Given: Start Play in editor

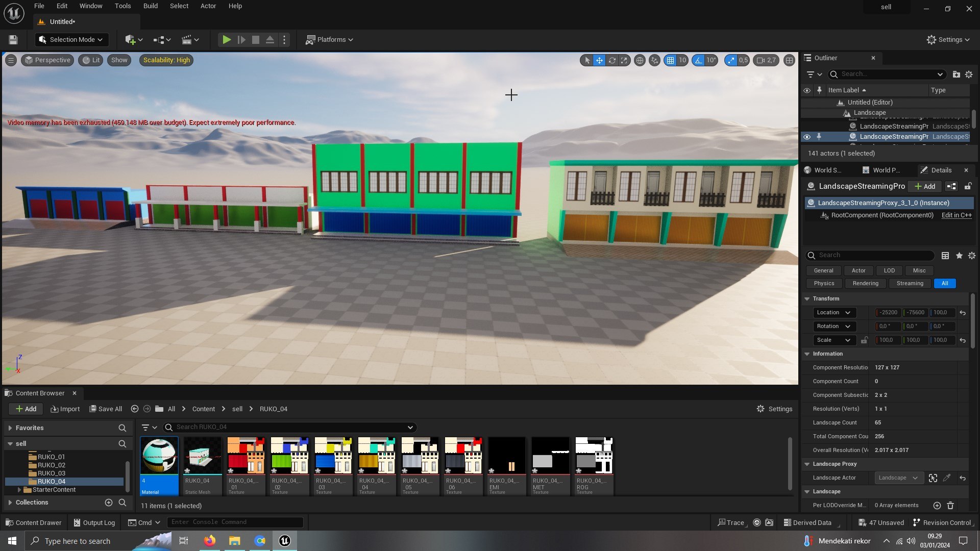Looking at the screenshot, I should (227, 40).
